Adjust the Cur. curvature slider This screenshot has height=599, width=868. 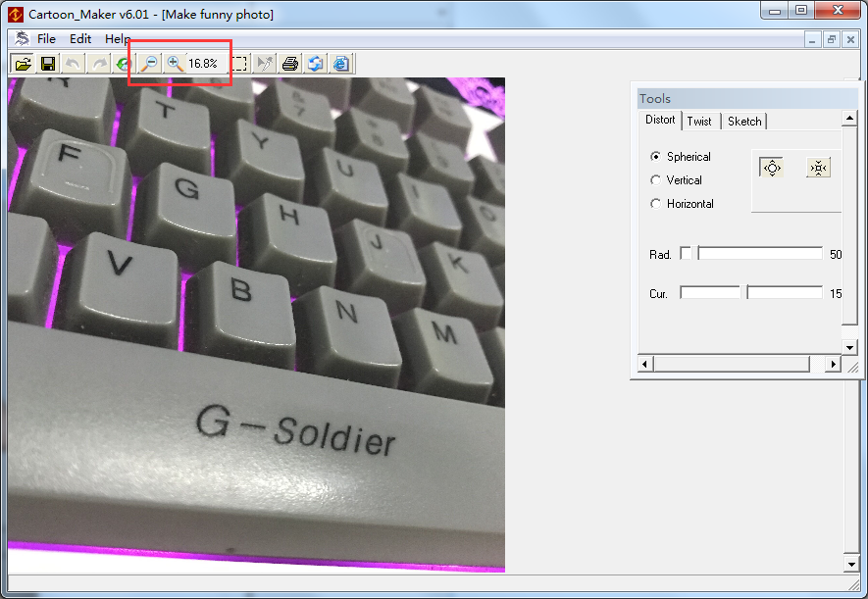coord(751,292)
